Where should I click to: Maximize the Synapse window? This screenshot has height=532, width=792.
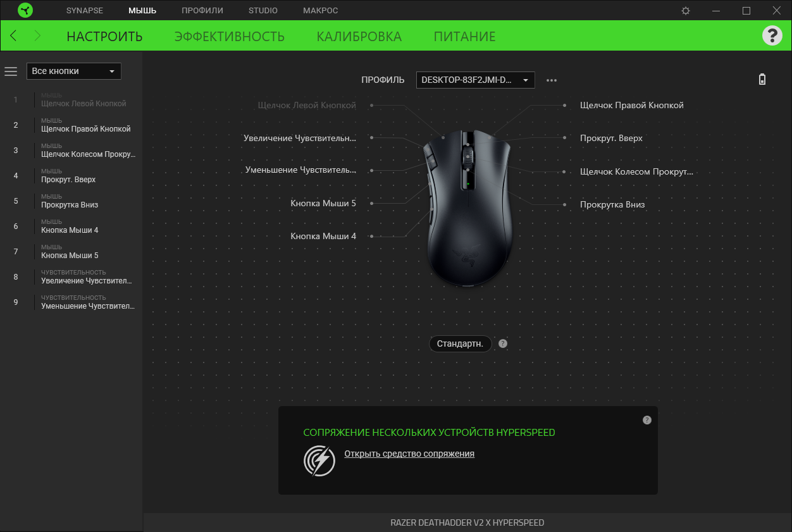point(746,11)
